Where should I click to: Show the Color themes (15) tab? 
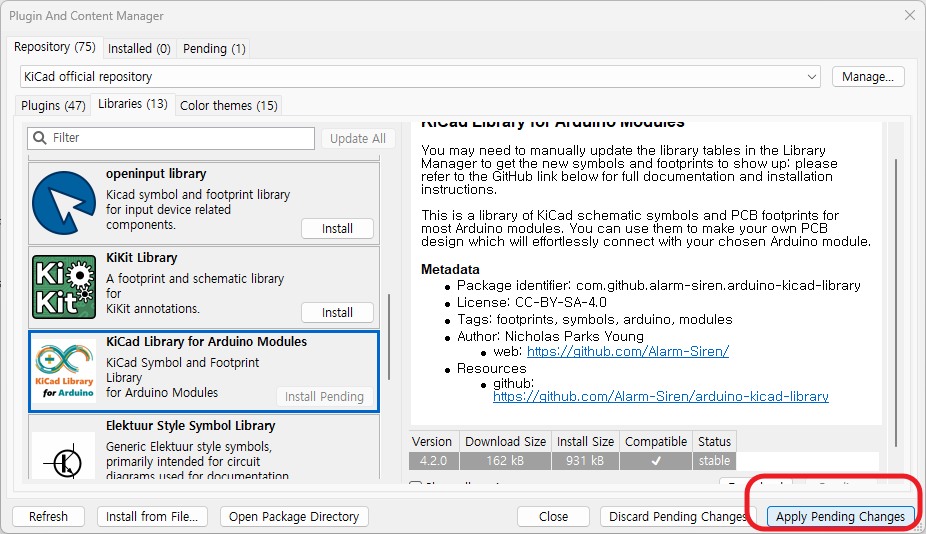pos(229,105)
